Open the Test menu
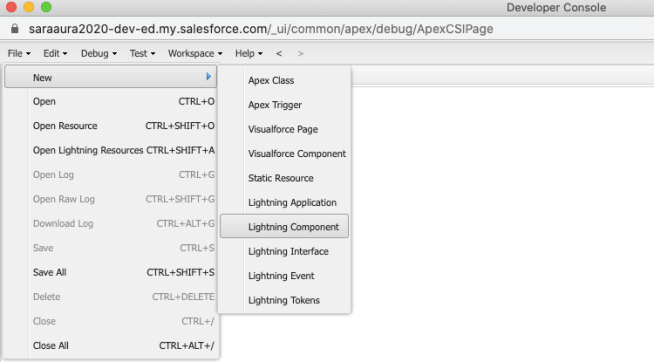 click(x=142, y=53)
